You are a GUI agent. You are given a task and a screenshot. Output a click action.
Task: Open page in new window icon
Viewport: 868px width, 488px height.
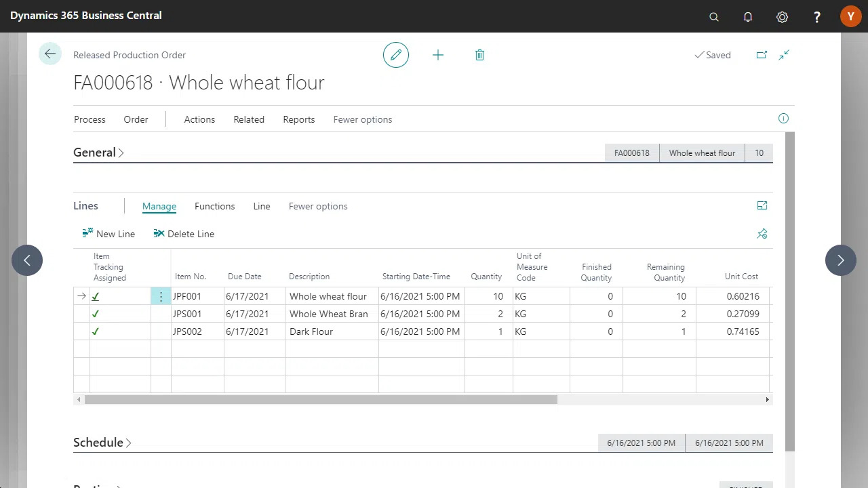coord(762,55)
